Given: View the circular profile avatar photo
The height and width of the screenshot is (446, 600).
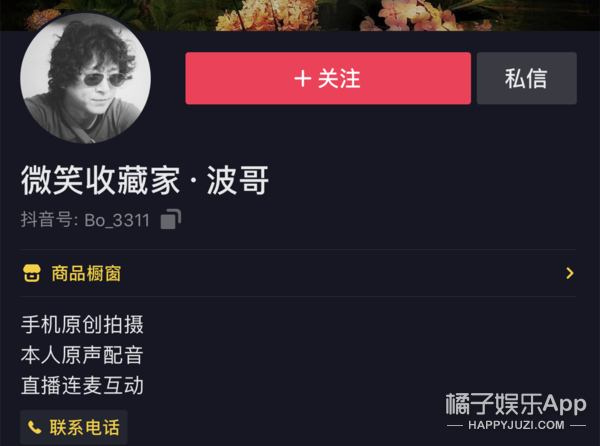Looking at the screenshot, I should [85, 78].
